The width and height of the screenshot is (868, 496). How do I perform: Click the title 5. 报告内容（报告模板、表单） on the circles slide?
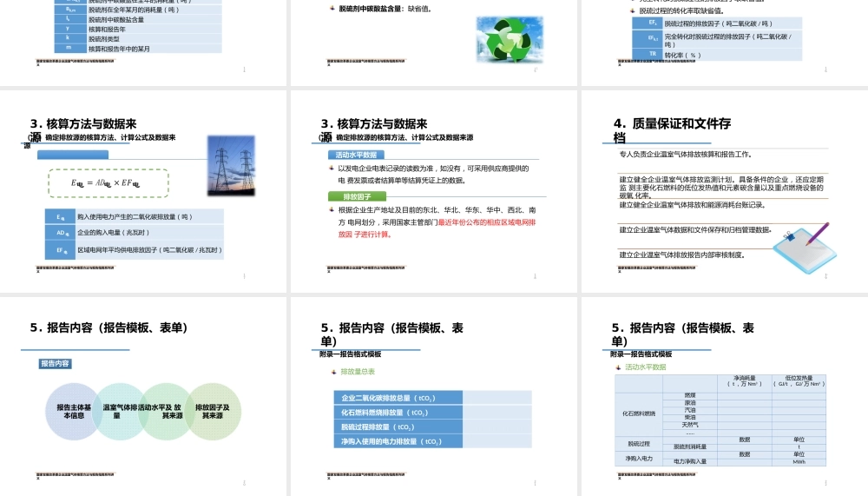[x=108, y=327]
